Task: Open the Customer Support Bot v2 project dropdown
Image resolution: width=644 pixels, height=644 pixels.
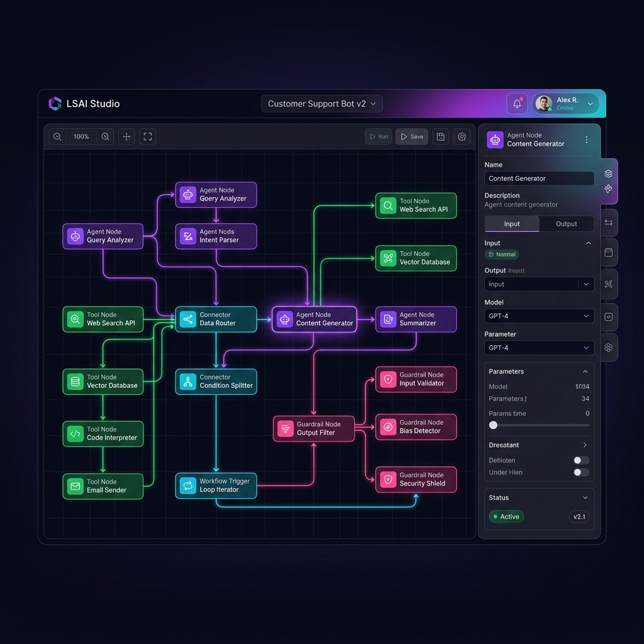Action: coord(321,104)
